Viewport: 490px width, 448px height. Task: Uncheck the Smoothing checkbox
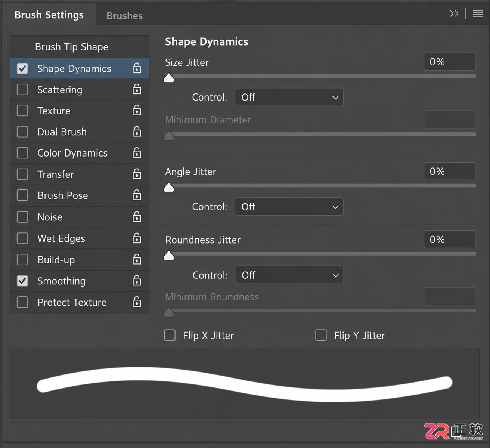pyautogui.click(x=22, y=281)
